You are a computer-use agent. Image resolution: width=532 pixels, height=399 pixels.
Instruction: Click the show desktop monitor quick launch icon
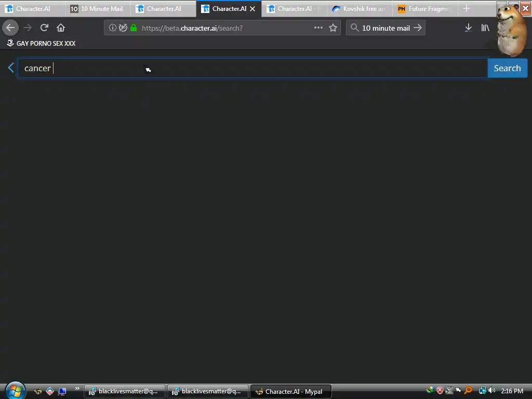(x=62, y=391)
